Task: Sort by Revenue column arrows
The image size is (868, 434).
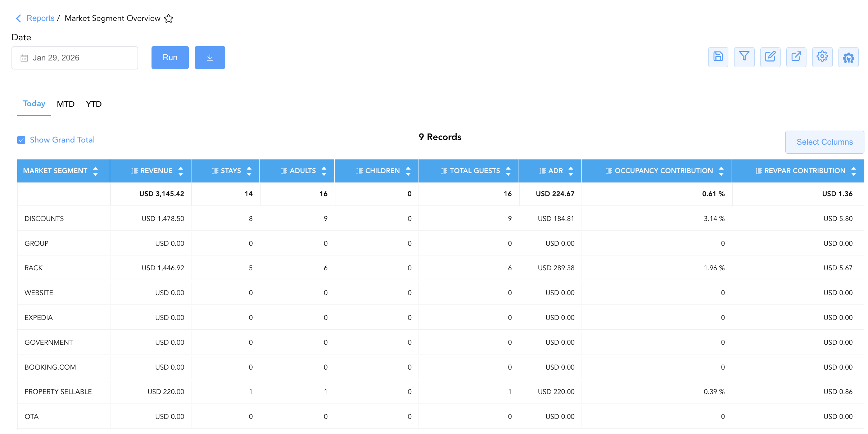Action: point(181,171)
